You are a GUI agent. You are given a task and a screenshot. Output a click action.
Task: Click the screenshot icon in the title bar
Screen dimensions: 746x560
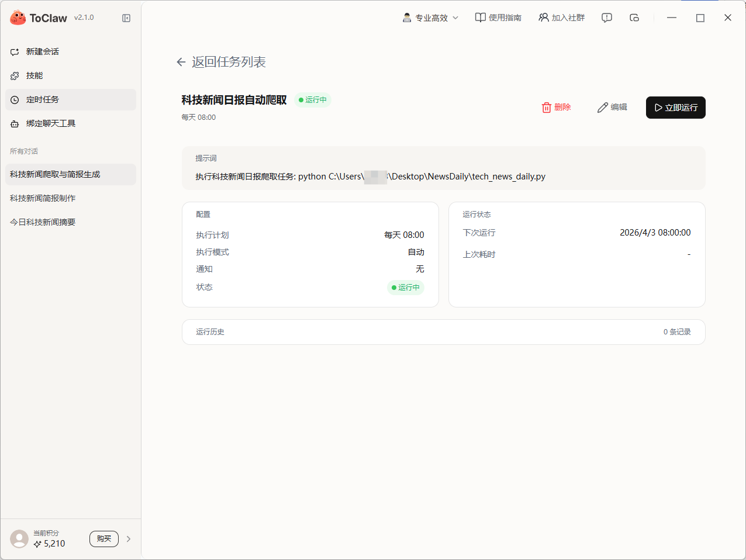[x=634, y=18]
